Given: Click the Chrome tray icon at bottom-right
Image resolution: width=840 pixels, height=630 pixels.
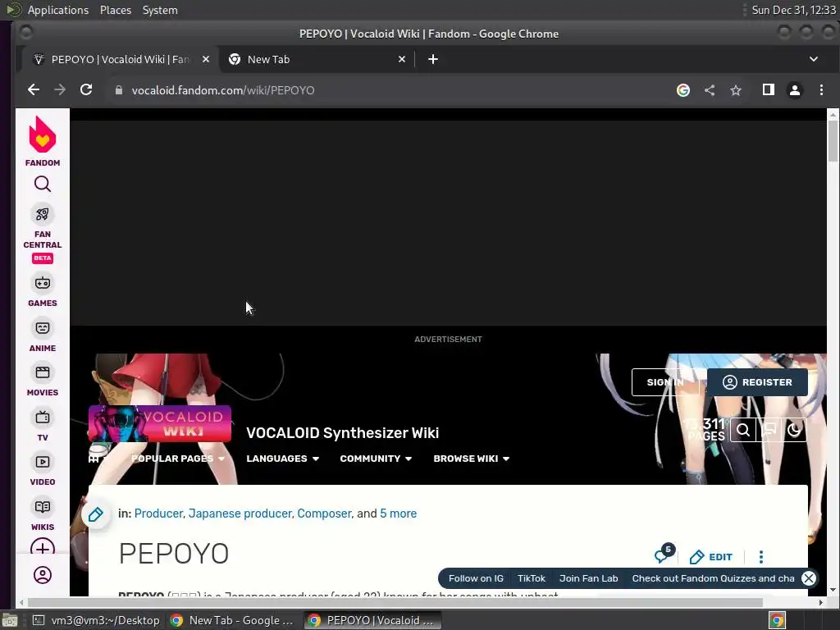Looking at the screenshot, I should click(x=777, y=620).
